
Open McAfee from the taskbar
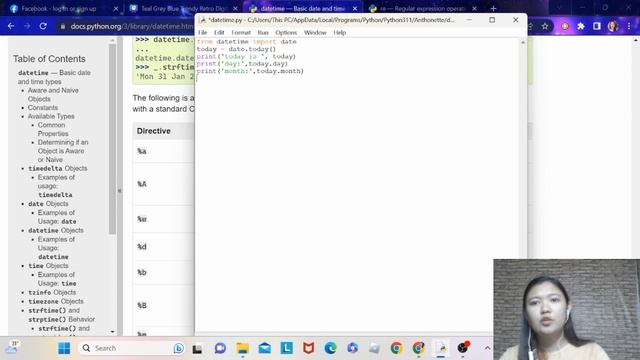[x=309, y=348]
